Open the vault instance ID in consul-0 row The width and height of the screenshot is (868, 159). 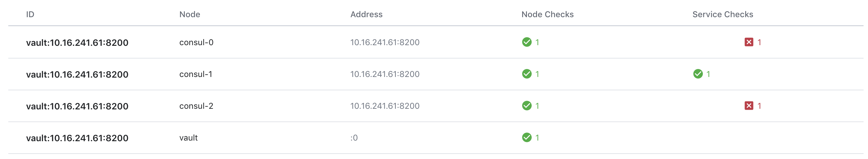77,43
